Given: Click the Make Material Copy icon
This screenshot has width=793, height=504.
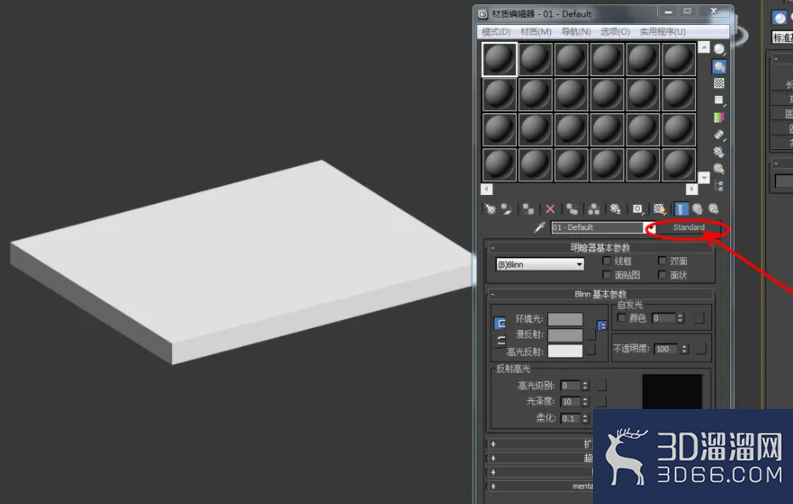Looking at the screenshot, I should (x=572, y=209).
